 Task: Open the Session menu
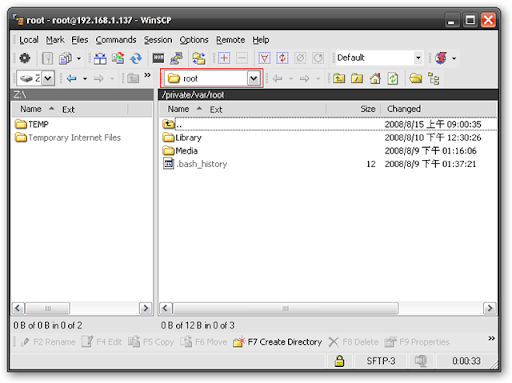pos(158,40)
